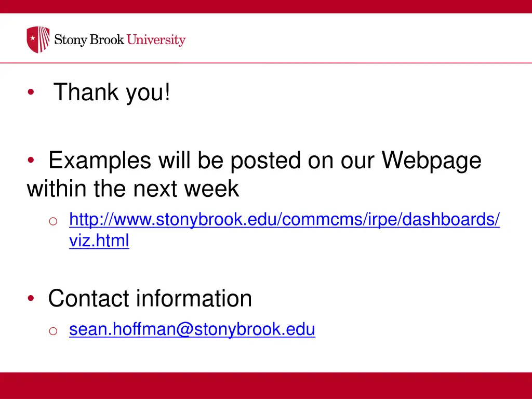
Task: Select the red bullet beside Thank you
Action: pyautogui.click(x=31, y=91)
